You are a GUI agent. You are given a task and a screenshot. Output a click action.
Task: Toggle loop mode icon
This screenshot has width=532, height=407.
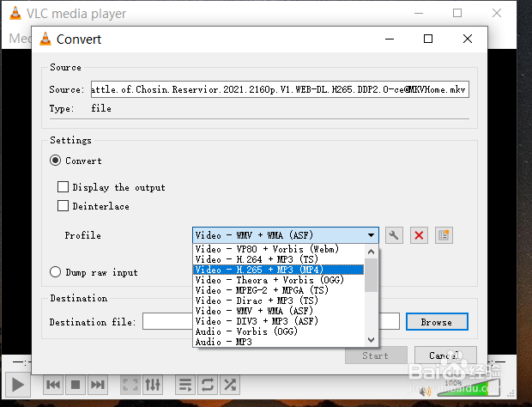(208, 385)
